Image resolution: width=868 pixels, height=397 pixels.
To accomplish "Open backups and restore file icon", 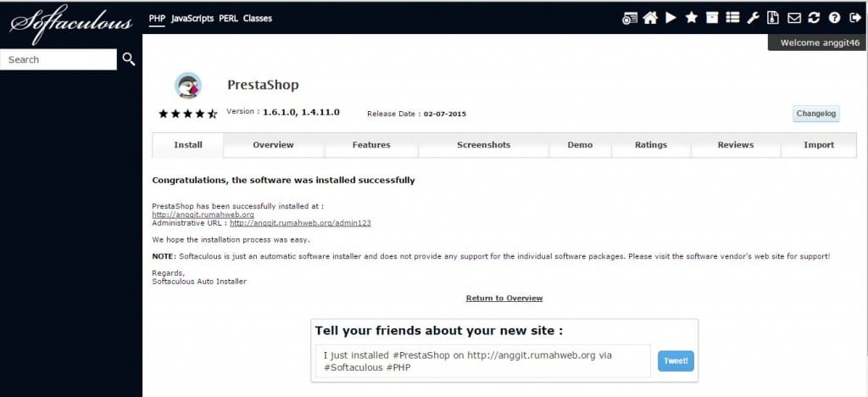I will [773, 18].
